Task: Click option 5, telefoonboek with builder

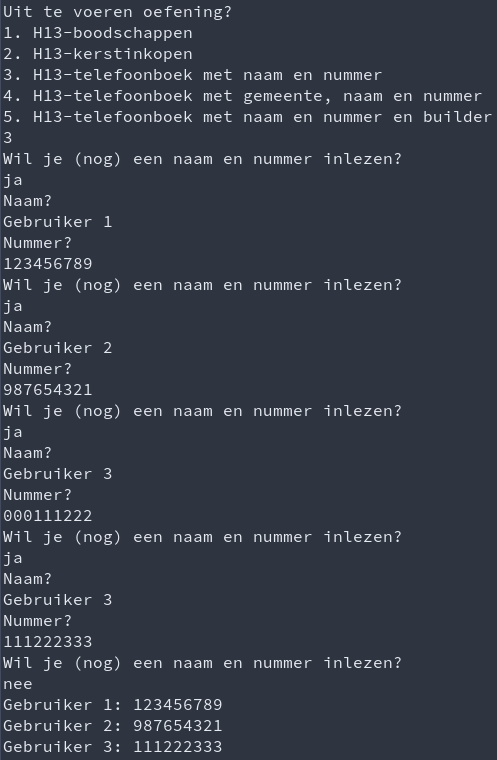Action: (x=247, y=117)
